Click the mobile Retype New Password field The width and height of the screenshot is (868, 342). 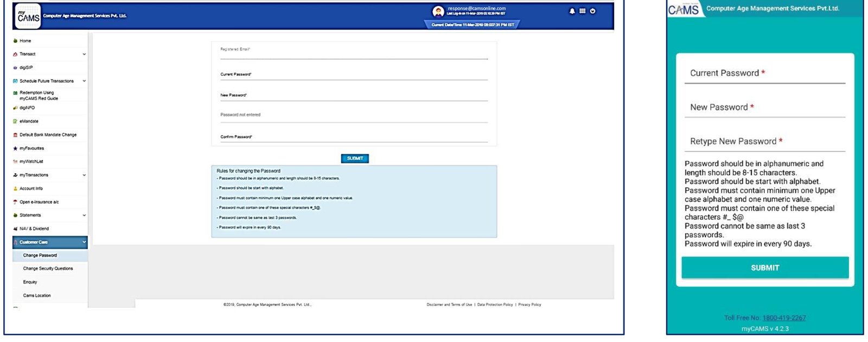[764, 142]
